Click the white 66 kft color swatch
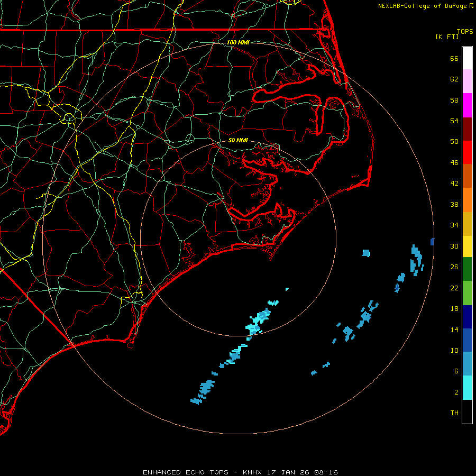The width and height of the screenshot is (476, 476). click(x=467, y=58)
